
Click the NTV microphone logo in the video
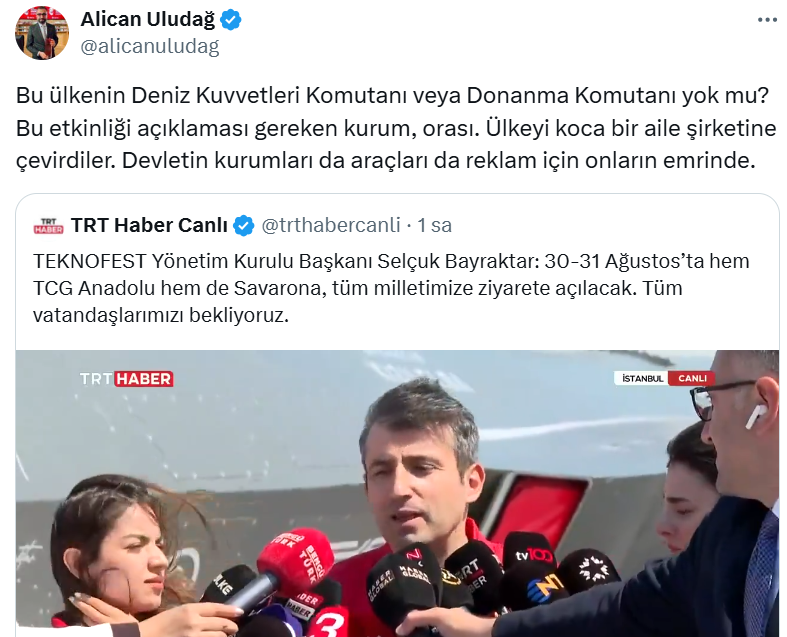coord(547,589)
